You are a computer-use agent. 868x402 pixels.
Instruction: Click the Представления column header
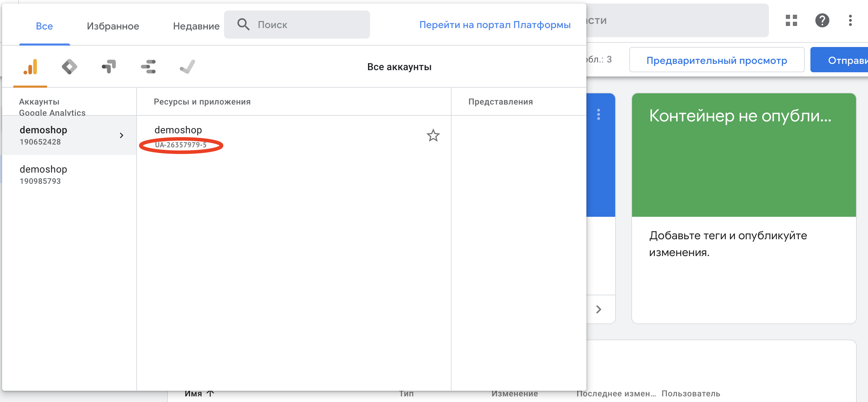[x=501, y=102]
